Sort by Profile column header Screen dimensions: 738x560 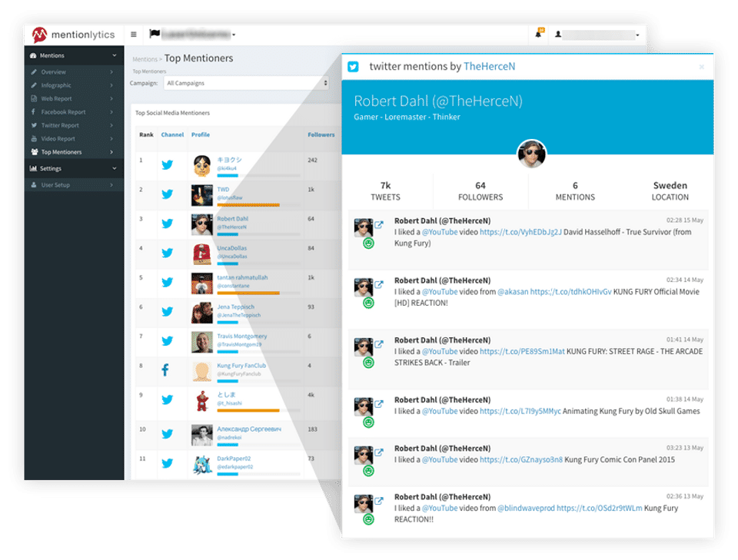[201, 134]
